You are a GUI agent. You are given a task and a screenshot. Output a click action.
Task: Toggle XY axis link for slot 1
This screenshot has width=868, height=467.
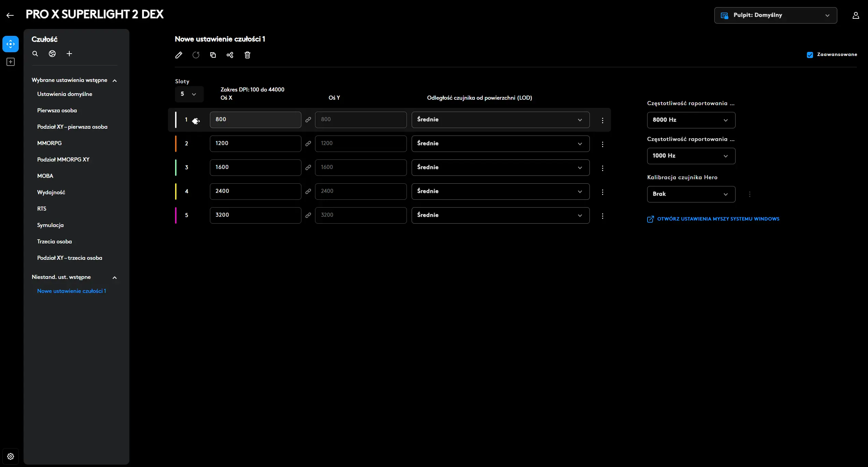(308, 120)
